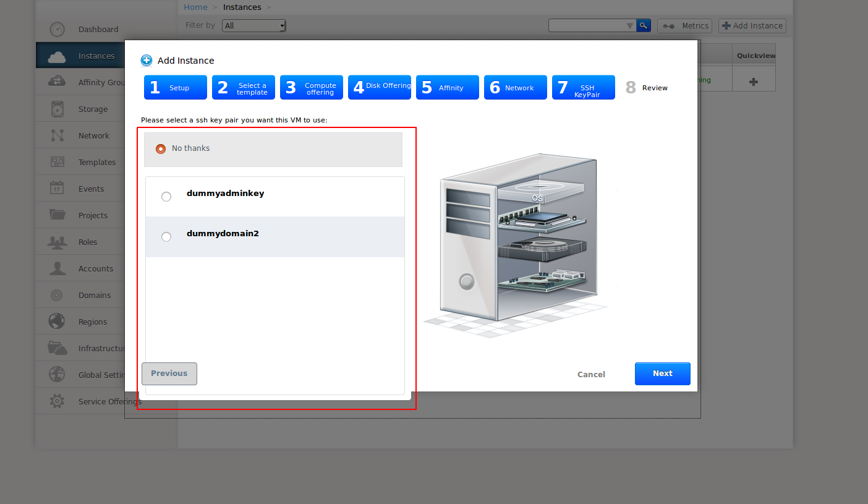This screenshot has height=504, width=868.
Task: Click the Service Offerings gear icon
Action: (x=57, y=401)
